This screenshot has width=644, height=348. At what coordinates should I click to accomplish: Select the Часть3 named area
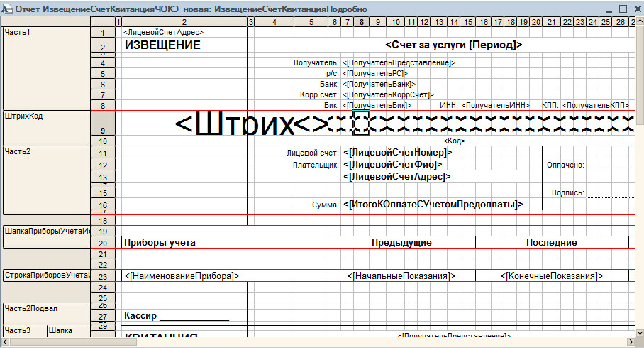pyautogui.click(x=23, y=330)
